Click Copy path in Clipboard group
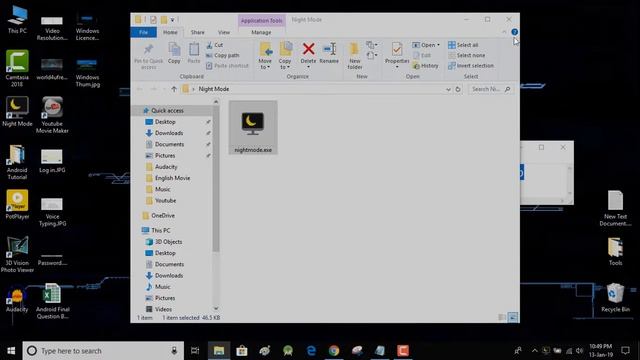The width and height of the screenshot is (640, 360). [223, 55]
